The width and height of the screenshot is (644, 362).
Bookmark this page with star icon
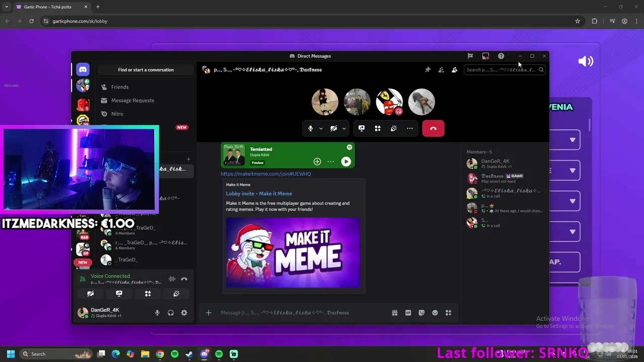[578, 21]
